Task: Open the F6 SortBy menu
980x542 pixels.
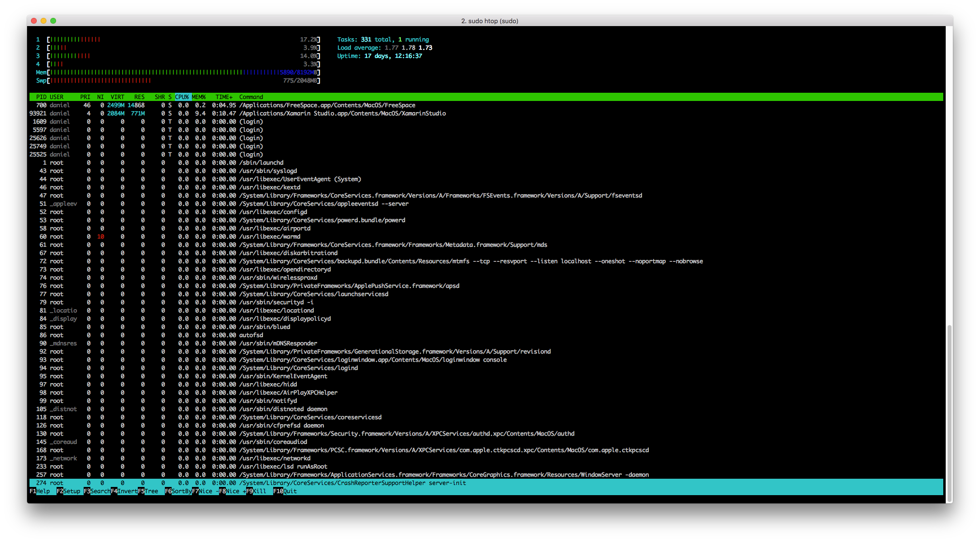Action: pyautogui.click(x=178, y=491)
